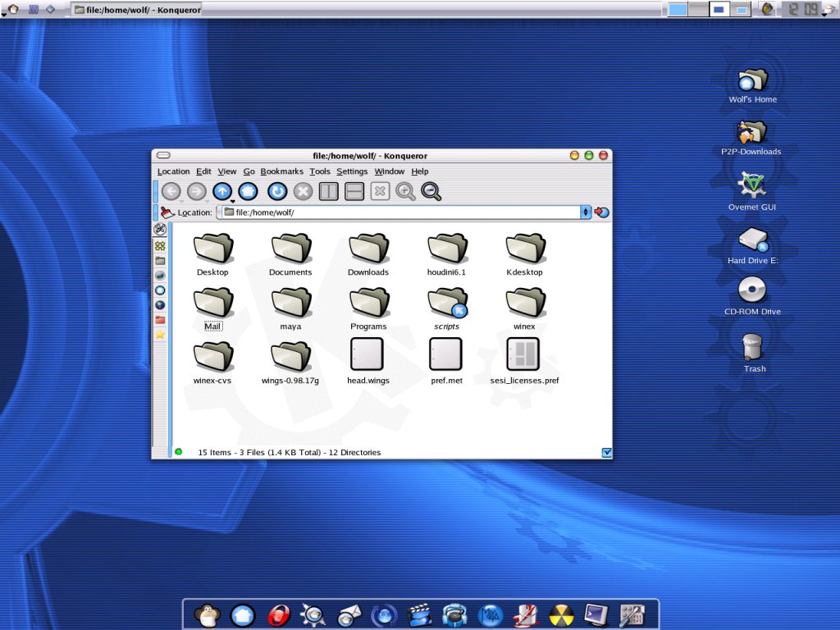Expand the location history dropdown arrow

click(x=586, y=212)
